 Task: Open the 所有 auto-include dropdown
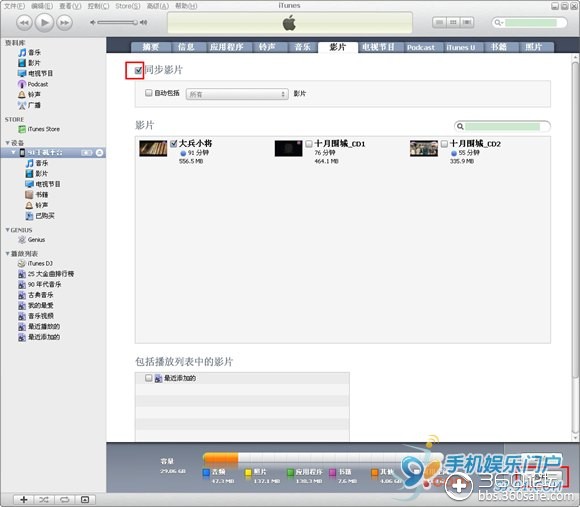coord(237,94)
